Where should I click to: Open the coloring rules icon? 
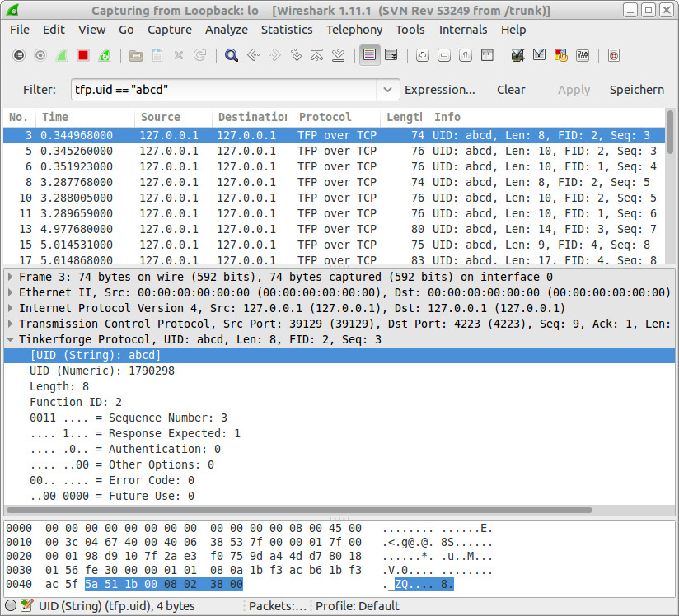[561, 56]
